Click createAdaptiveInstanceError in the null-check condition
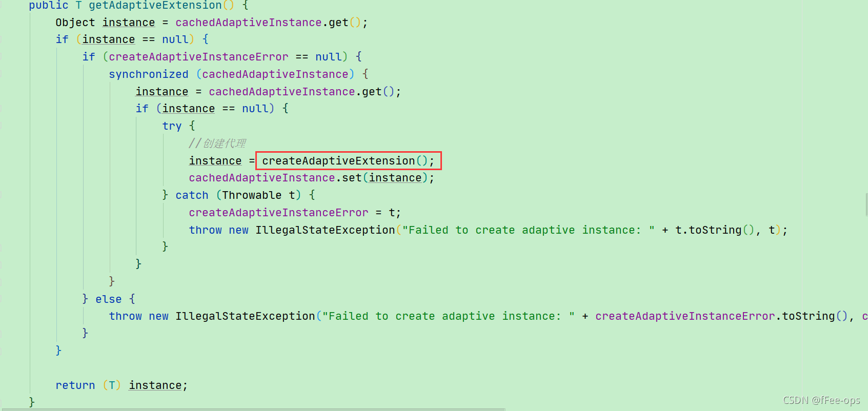 [198, 57]
